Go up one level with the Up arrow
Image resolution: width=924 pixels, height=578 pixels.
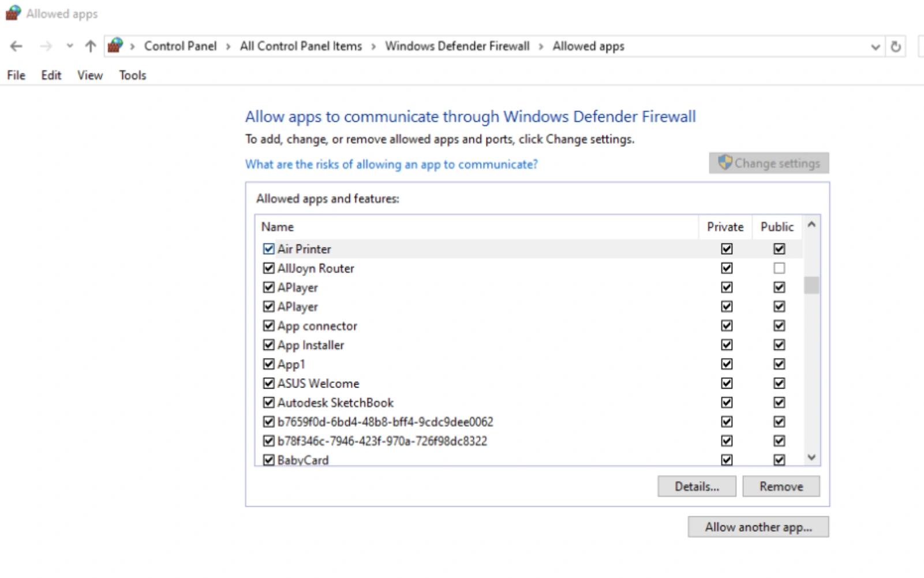pyautogui.click(x=91, y=46)
